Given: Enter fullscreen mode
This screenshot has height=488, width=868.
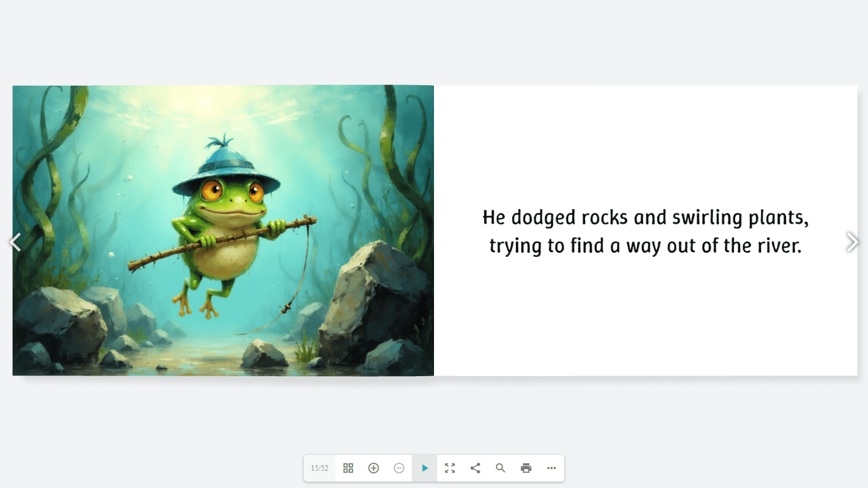Looking at the screenshot, I should 450,468.
